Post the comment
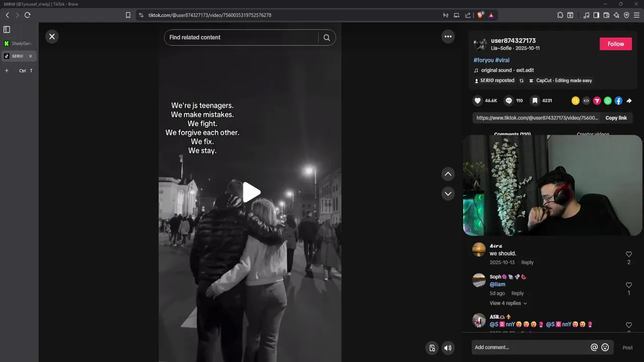This screenshot has height=362, width=644. click(627, 347)
